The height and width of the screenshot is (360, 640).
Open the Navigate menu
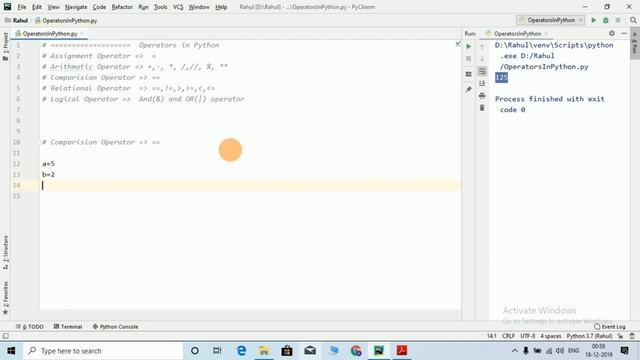[x=76, y=7]
